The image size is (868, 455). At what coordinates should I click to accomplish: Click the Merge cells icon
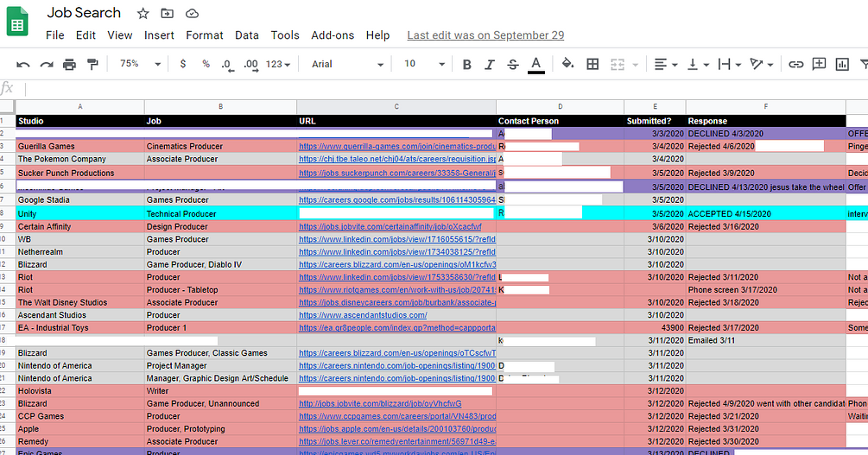coord(618,64)
